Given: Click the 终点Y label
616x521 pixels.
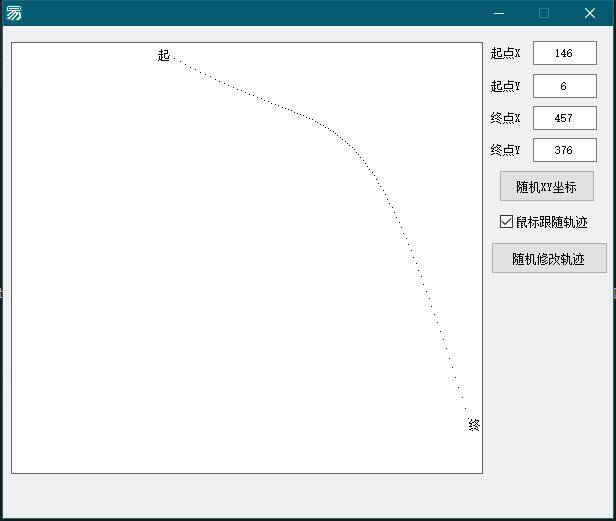Looking at the screenshot, I should (x=506, y=150).
